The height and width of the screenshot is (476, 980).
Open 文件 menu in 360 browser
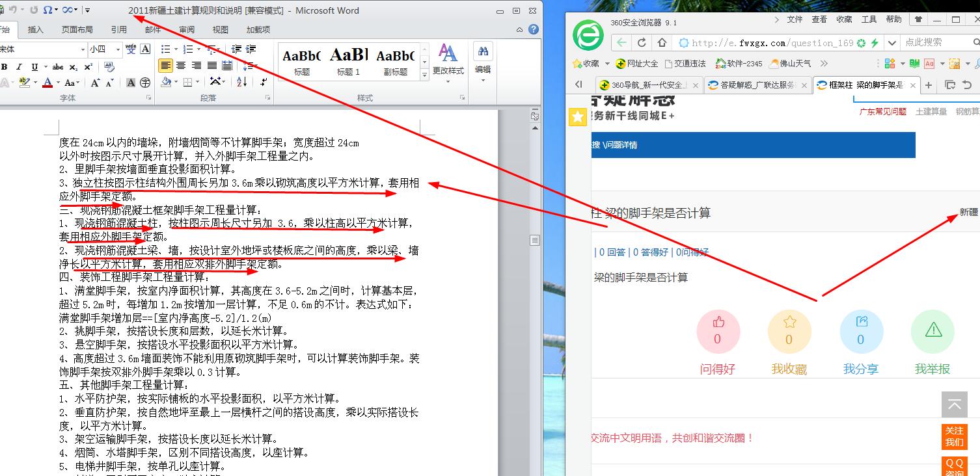(795, 20)
